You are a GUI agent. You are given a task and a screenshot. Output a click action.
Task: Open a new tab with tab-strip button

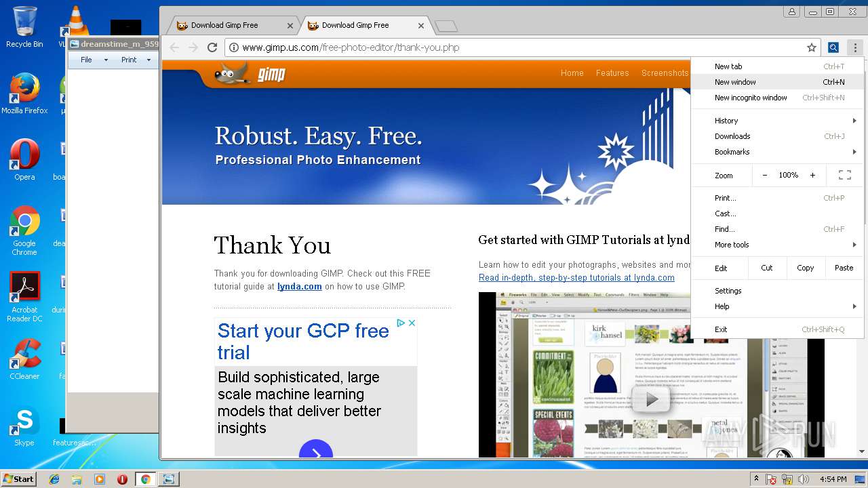pos(446,26)
